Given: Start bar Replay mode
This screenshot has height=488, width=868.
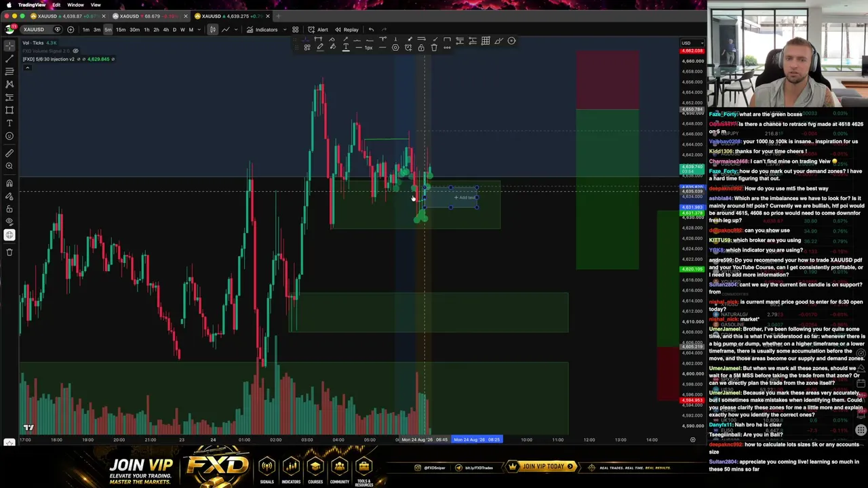Looking at the screenshot, I should [x=347, y=30].
